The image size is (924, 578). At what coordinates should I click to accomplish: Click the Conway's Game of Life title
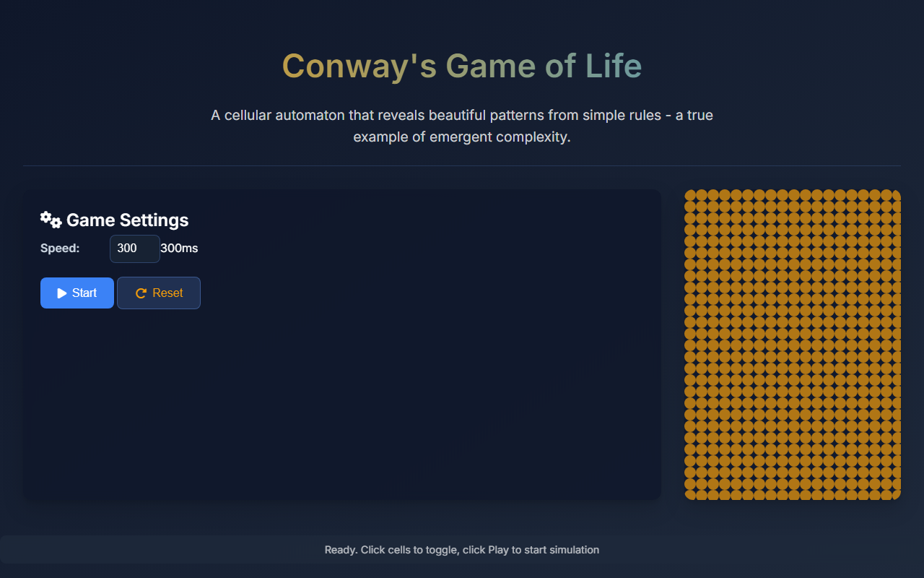coord(462,66)
